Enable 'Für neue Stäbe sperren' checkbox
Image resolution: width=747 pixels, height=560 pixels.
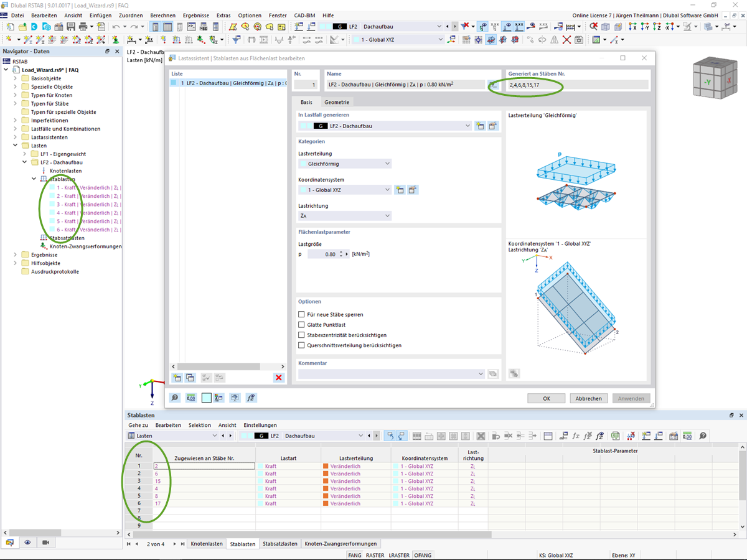click(x=302, y=315)
